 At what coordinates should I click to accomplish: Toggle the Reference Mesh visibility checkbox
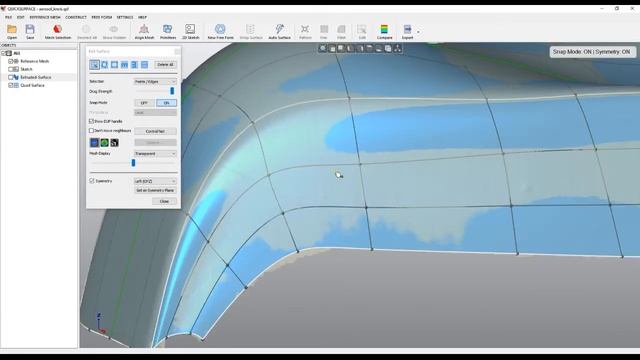[11, 61]
